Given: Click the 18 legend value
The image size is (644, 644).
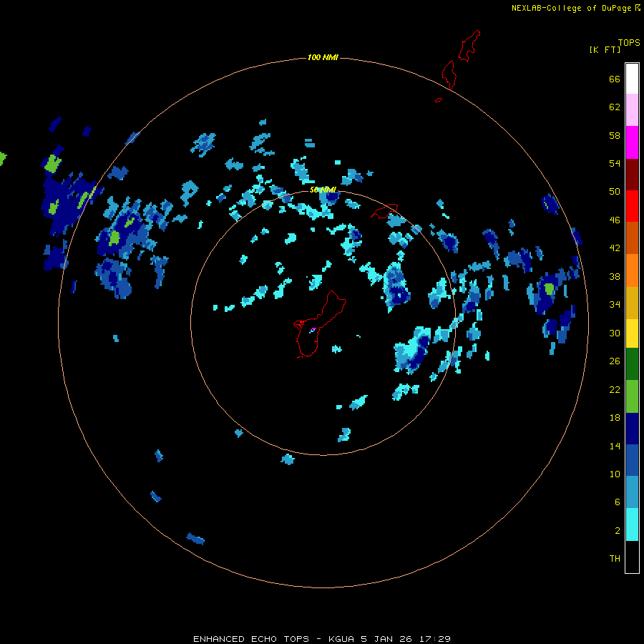Looking at the screenshot, I should 615,418.
